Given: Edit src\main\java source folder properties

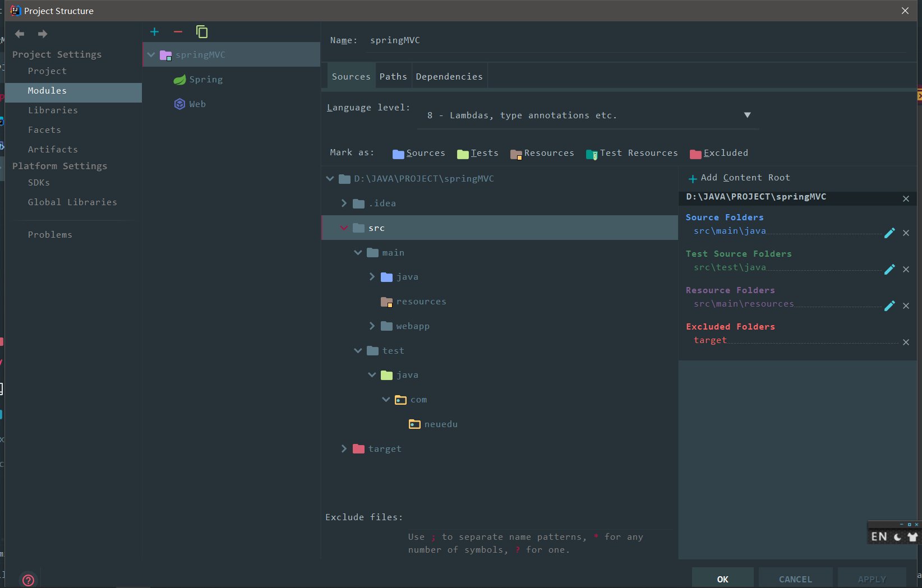Looking at the screenshot, I should click(889, 233).
